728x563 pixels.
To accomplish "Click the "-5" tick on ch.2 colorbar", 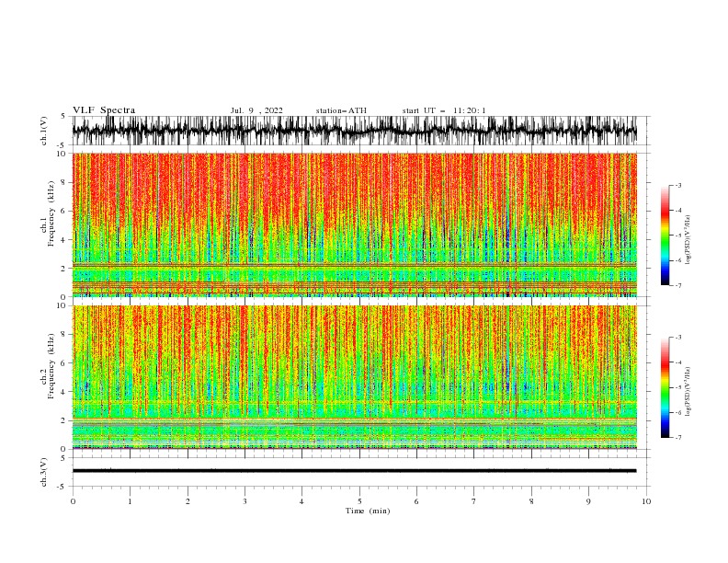I will click(678, 387).
